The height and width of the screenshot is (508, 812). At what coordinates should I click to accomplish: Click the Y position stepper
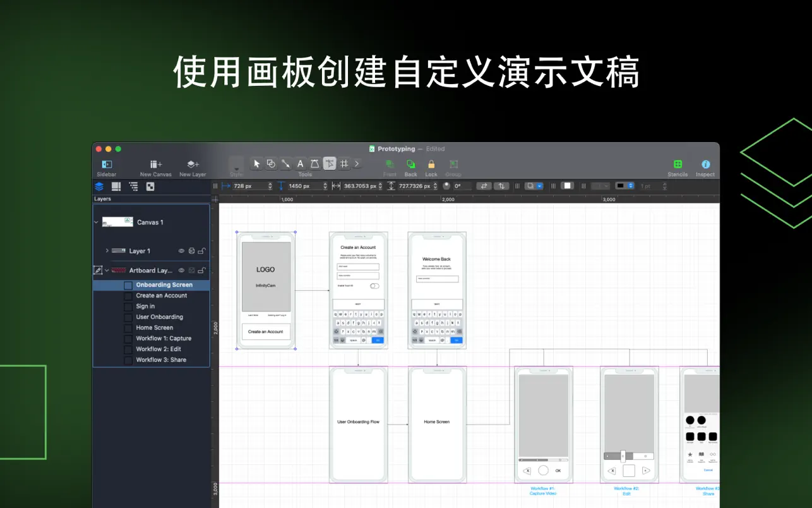tap(325, 186)
